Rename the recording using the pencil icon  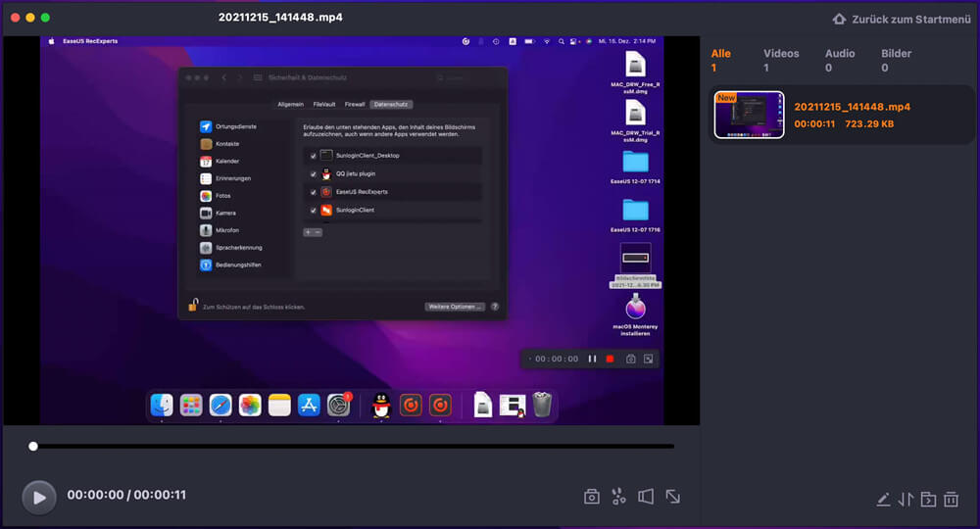[883, 500]
